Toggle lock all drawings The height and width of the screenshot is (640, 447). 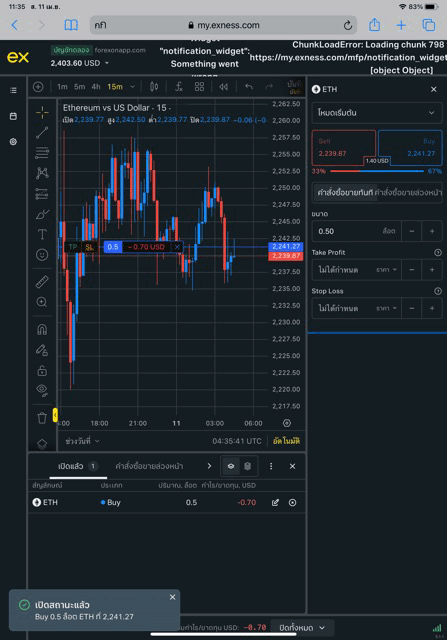42,370
